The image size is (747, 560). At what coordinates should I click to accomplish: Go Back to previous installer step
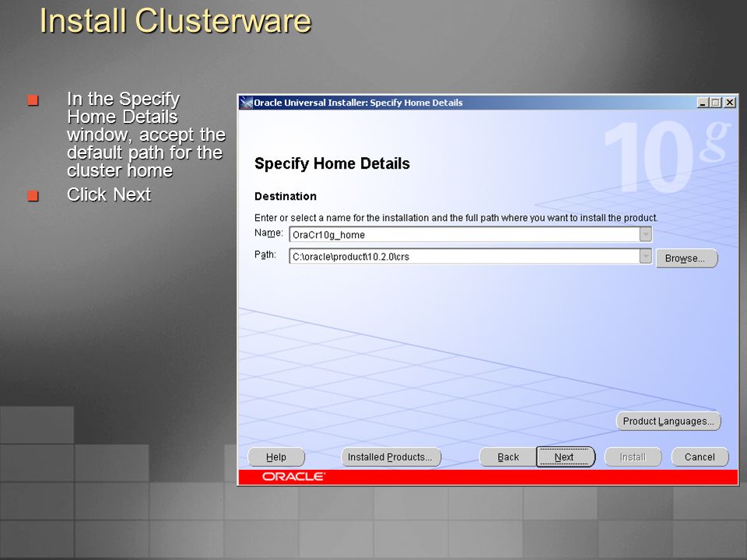click(508, 457)
